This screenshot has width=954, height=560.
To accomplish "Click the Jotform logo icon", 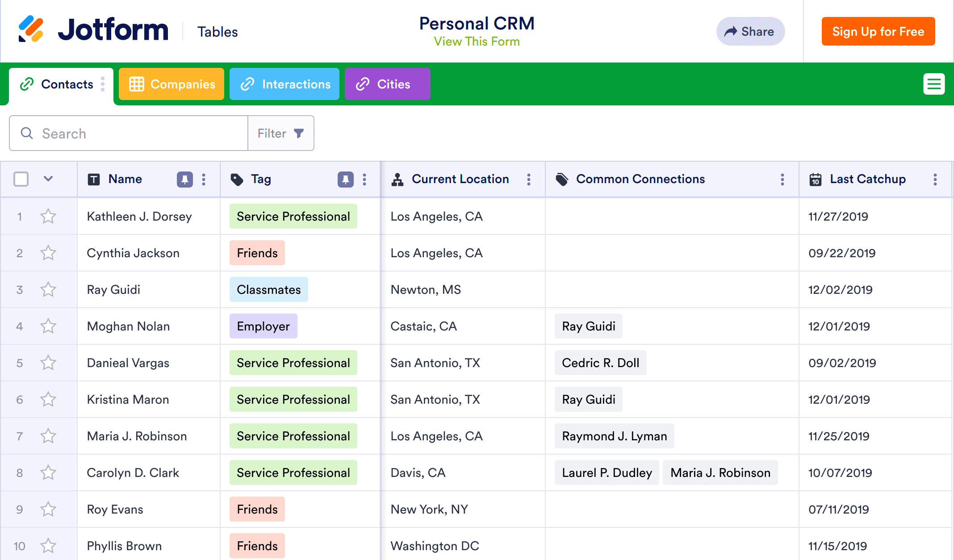I will point(31,29).
